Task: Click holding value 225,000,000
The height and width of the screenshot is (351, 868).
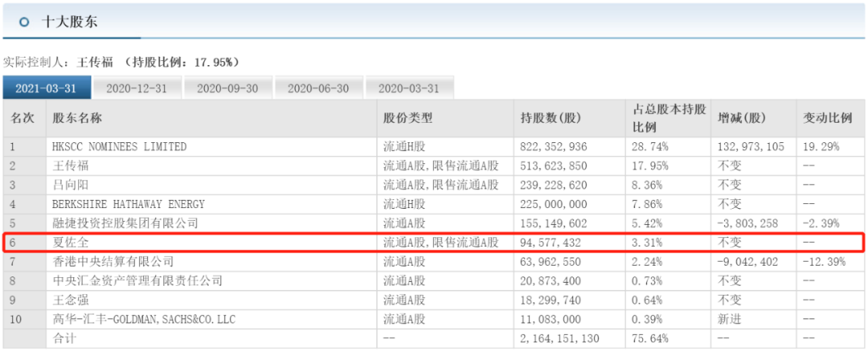Action: tap(554, 204)
